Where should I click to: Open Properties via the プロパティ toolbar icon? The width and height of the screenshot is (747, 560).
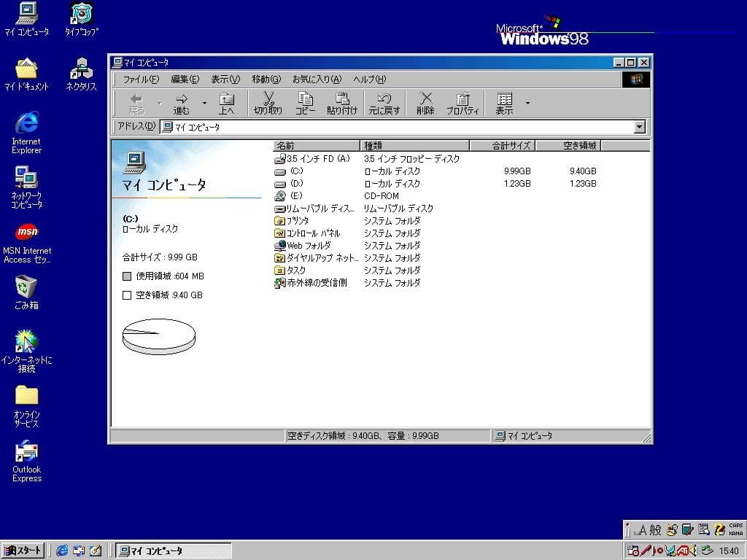click(x=462, y=102)
